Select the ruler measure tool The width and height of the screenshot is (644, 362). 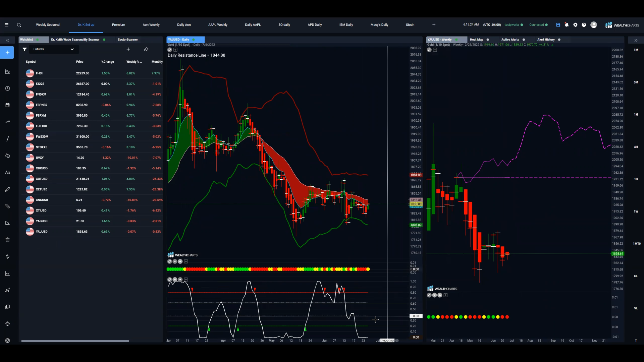pos(7,206)
